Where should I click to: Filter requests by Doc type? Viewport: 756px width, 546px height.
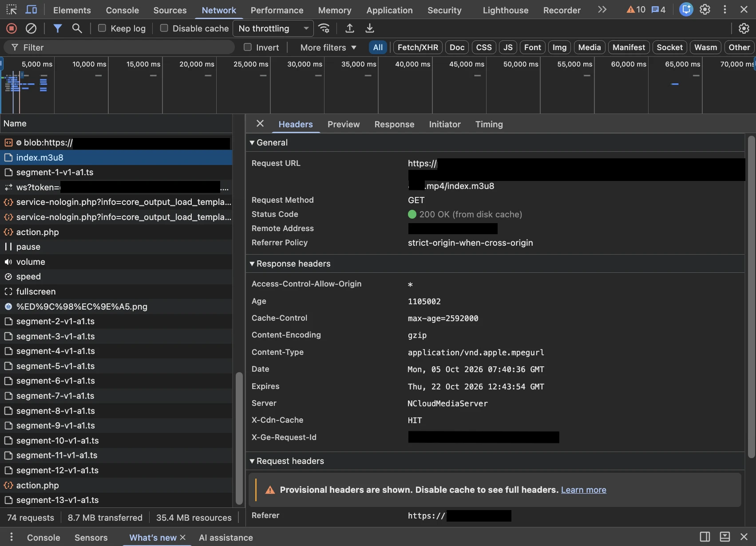coord(457,47)
